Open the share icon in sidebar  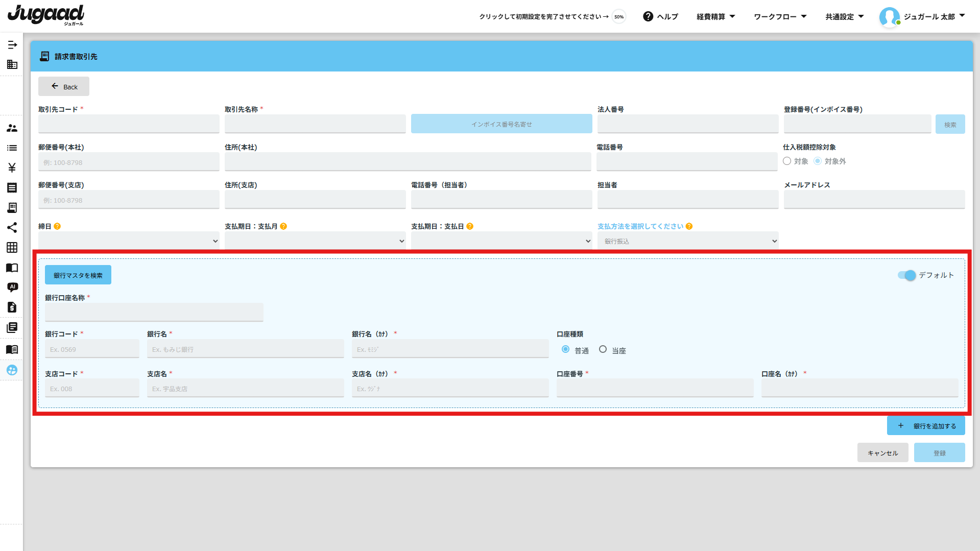(x=12, y=228)
